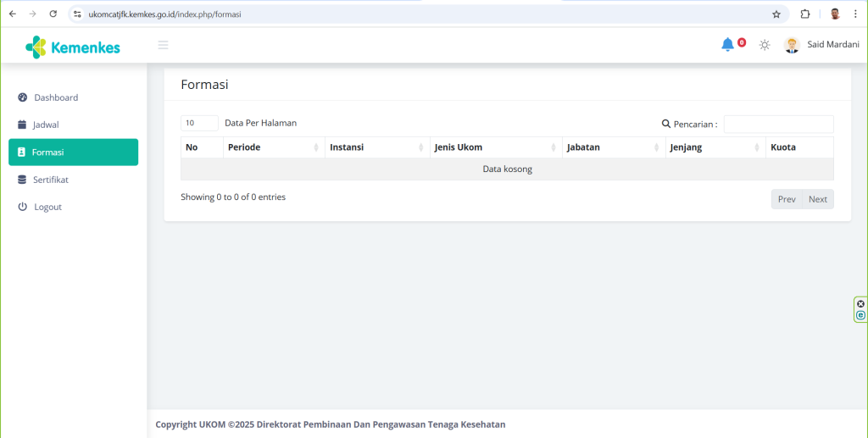The height and width of the screenshot is (438, 868).
Task: Click the Kemenkes logo
Action: (x=73, y=47)
